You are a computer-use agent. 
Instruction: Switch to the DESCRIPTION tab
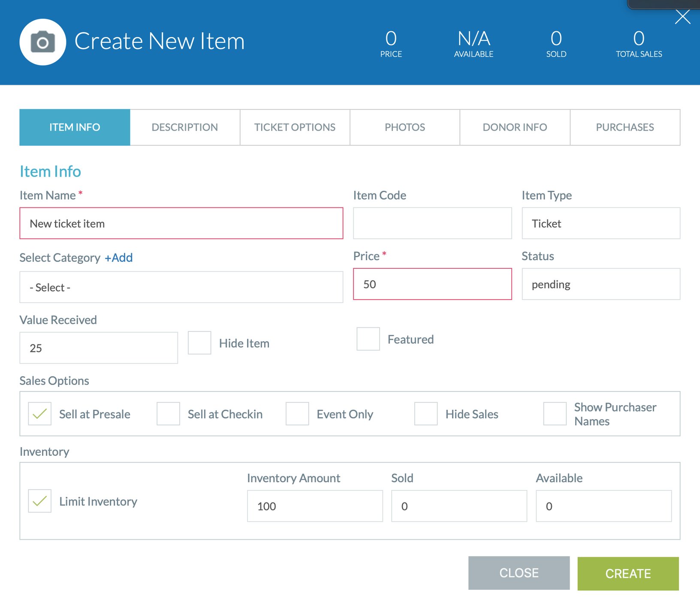click(185, 127)
